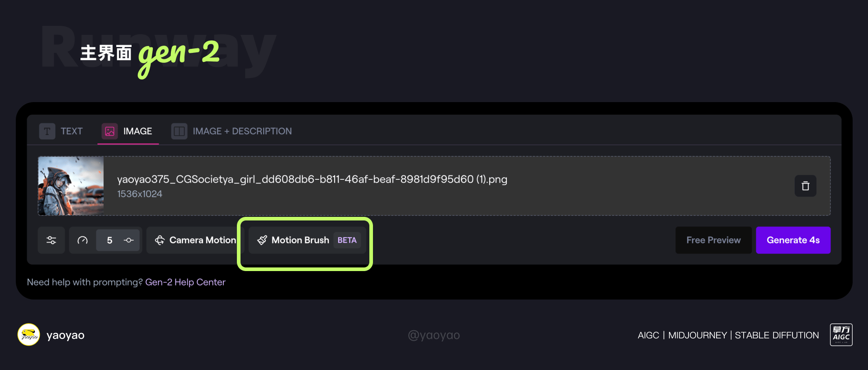Viewport: 868px width, 370px height.
Task: Open the Gen-2 Help Center link
Action: (185, 282)
